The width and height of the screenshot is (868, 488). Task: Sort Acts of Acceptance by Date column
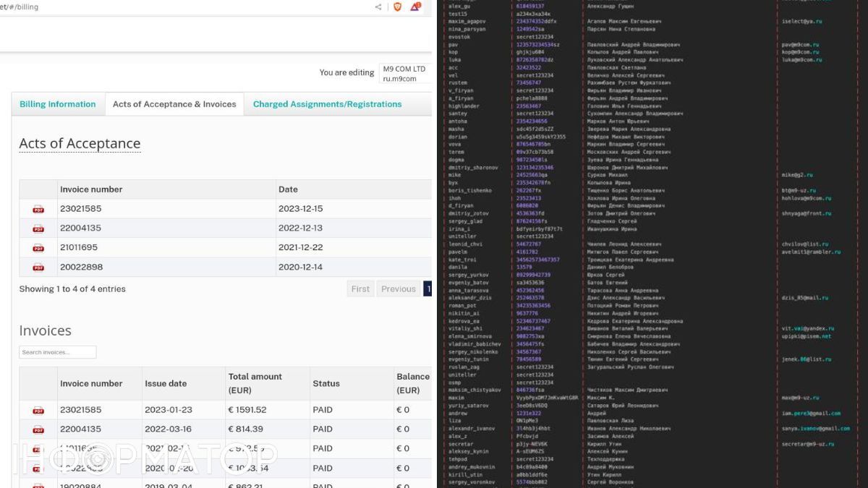[x=288, y=189]
